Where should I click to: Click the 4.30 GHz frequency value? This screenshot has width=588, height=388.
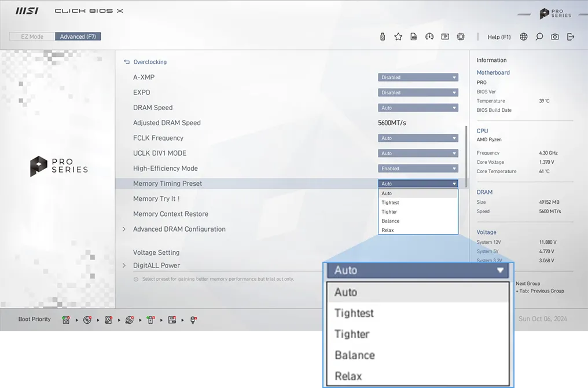point(548,153)
